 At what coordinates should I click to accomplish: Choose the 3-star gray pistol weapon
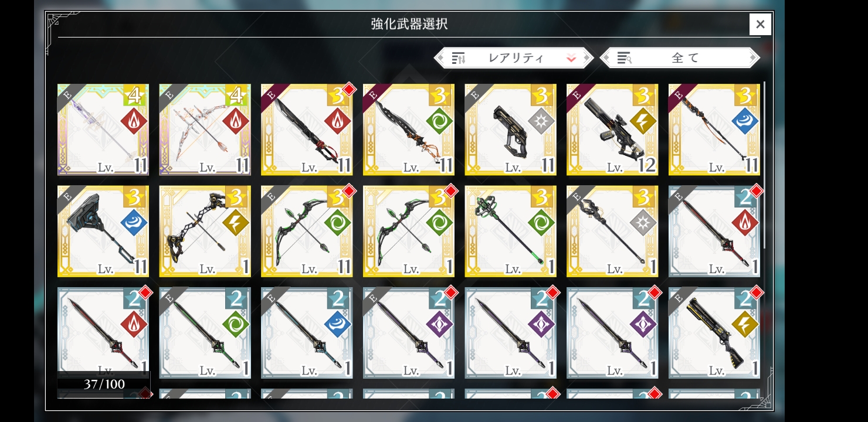[511, 130]
